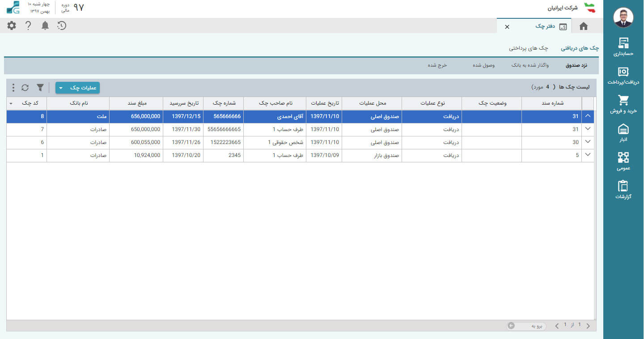Screen dimensions: 644x339
Task: Sort by نام بانک column header
Action: coord(78,103)
